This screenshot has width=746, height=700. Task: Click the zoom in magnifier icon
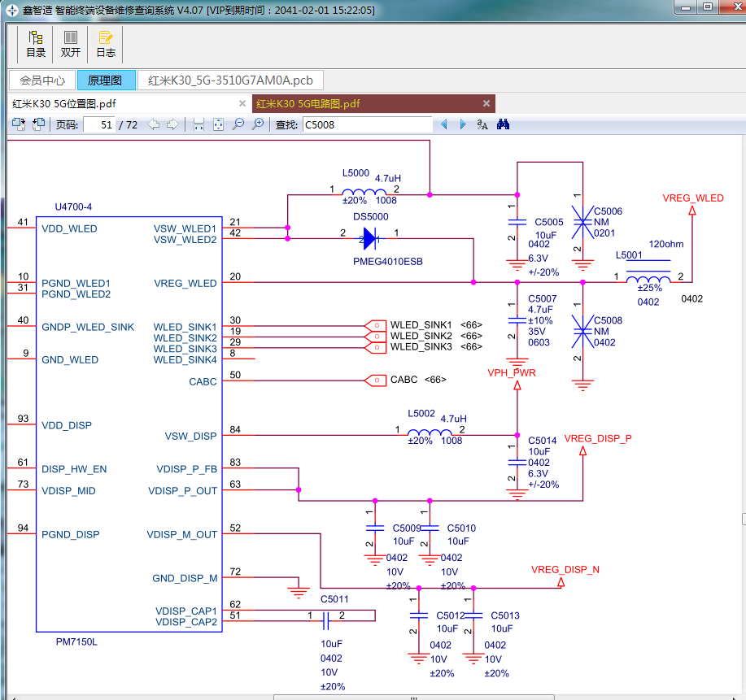(257, 124)
